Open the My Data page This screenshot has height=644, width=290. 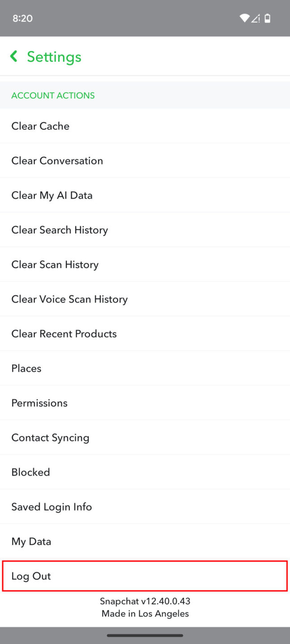coord(31,541)
